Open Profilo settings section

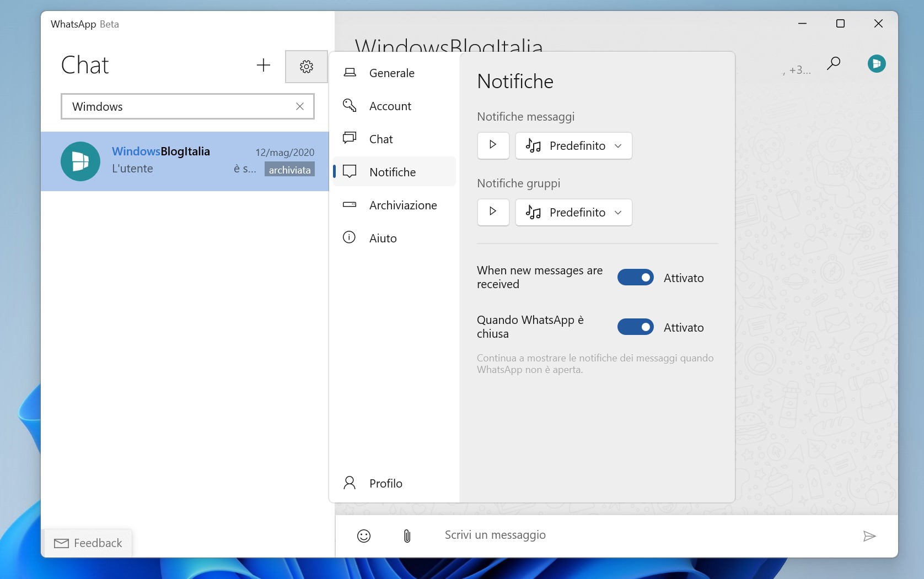pyautogui.click(x=395, y=483)
